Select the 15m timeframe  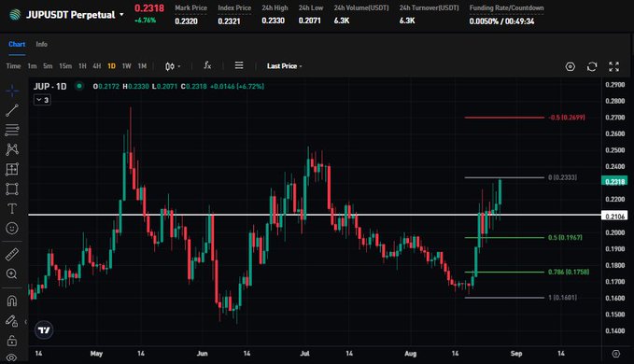coord(65,66)
